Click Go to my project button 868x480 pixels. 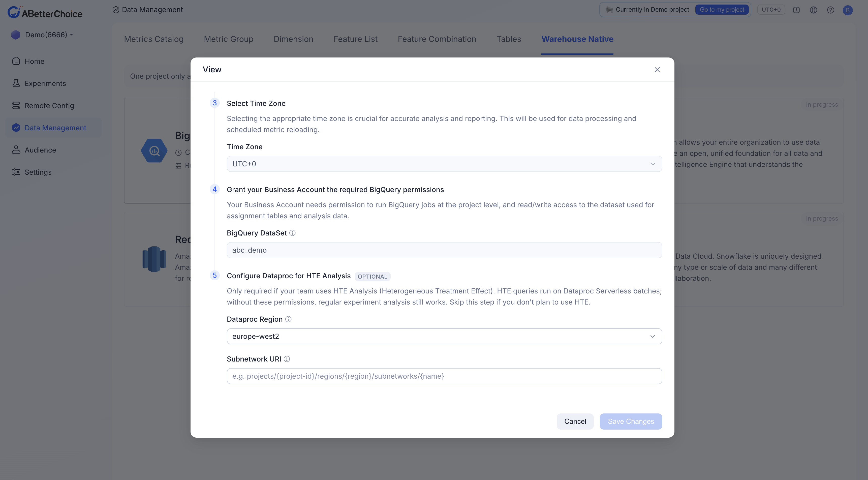722,9
